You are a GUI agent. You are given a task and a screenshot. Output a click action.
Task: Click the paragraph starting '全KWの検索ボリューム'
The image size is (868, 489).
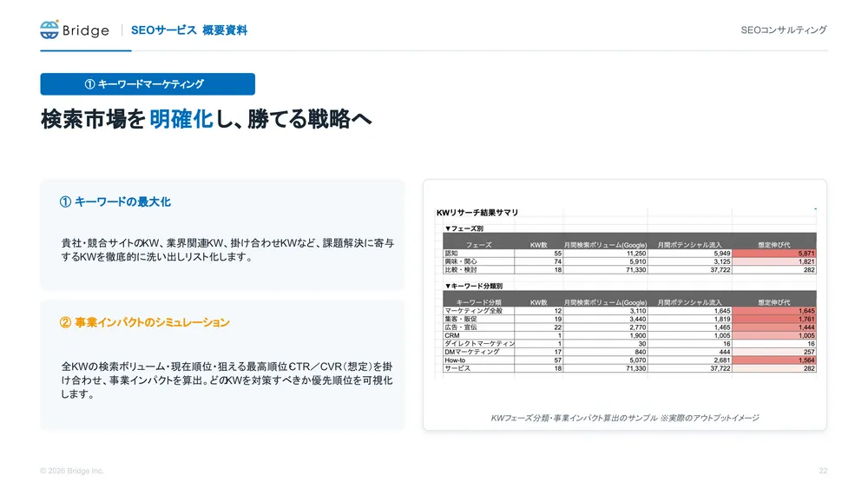(227, 380)
